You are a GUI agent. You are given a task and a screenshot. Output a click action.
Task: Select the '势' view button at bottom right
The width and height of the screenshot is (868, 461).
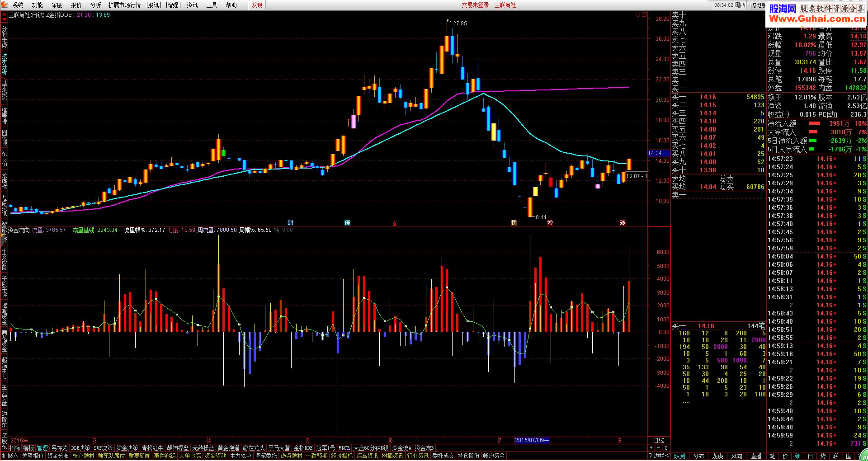823,456
